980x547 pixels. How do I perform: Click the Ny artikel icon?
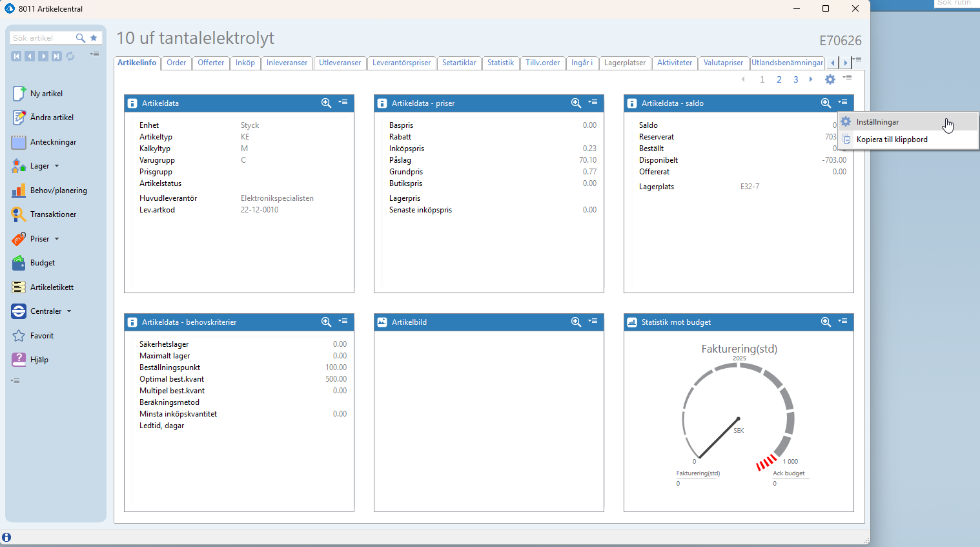point(19,94)
